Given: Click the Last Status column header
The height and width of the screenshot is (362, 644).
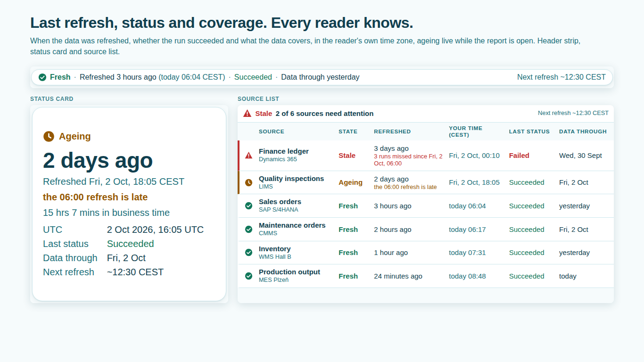Looking at the screenshot, I should point(529,132).
